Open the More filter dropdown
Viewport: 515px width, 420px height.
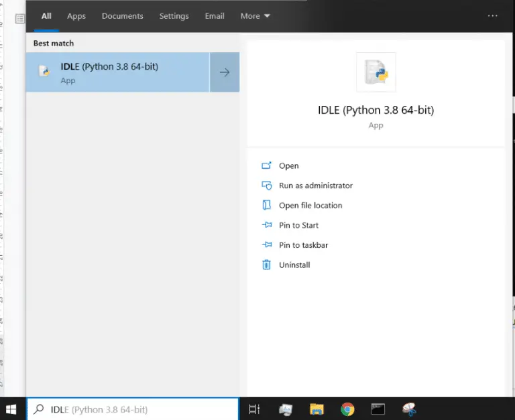[x=255, y=16]
